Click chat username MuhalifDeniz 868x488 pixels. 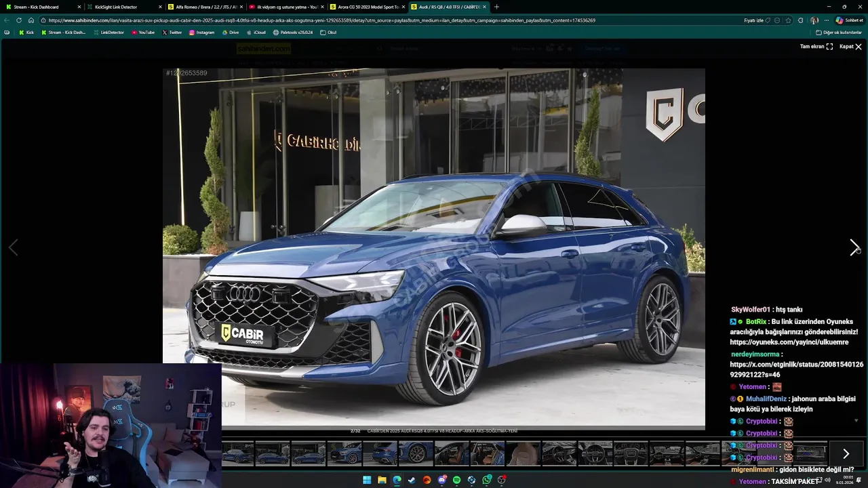[766, 399]
